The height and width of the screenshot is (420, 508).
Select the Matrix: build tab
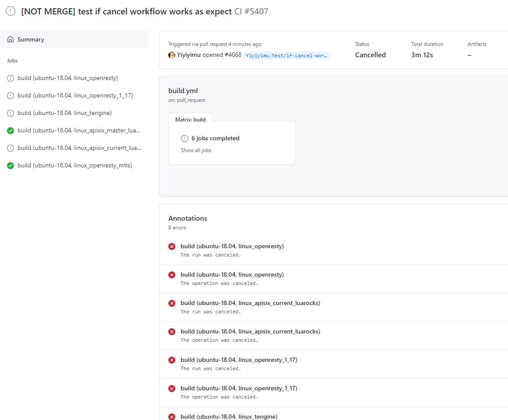pos(190,119)
